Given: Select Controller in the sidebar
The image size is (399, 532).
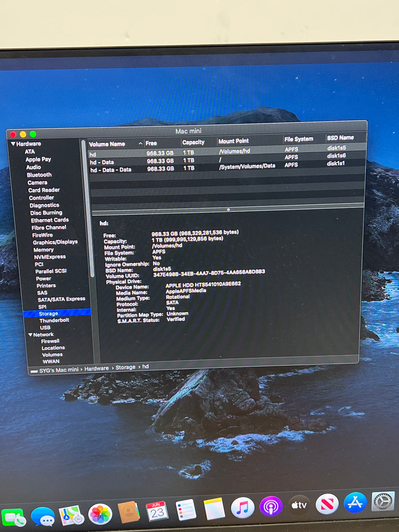Looking at the screenshot, I should pyautogui.click(x=41, y=198).
